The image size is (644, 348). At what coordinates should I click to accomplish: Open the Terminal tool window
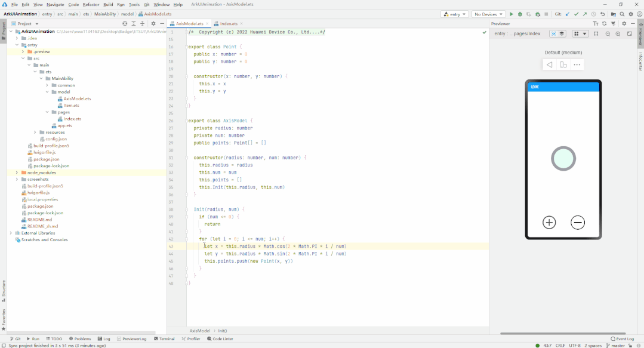(164, 339)
